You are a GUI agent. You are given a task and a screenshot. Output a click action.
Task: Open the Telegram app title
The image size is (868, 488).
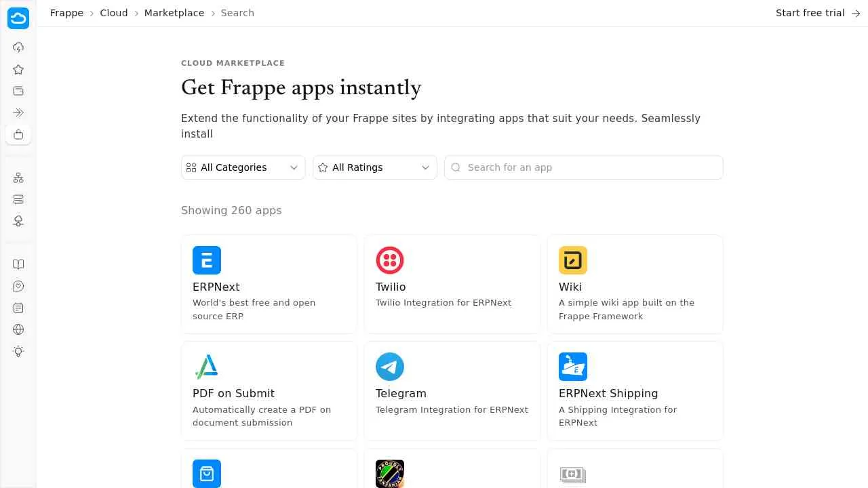click(401, 393)
